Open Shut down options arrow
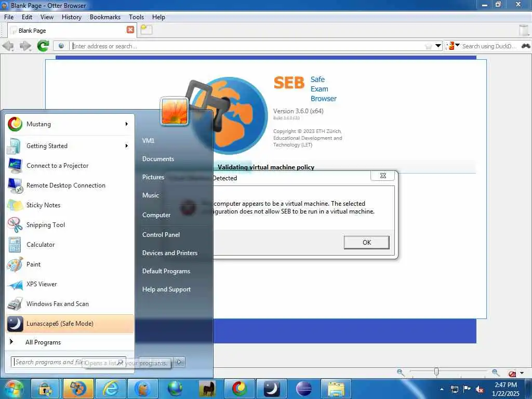This screenshot has width=532, height=399. tap(179, 362)
